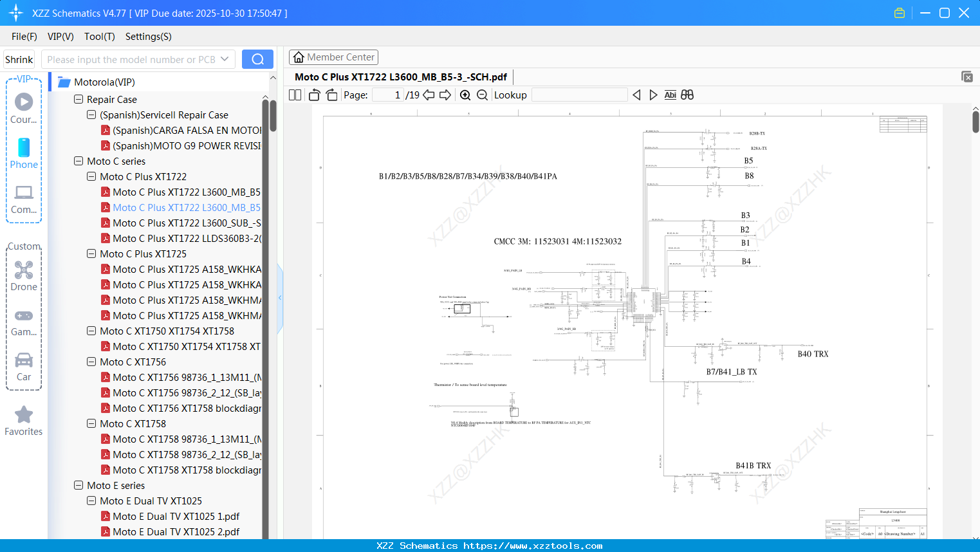
Task: Find next lookup match triangle
Action: 653,95
